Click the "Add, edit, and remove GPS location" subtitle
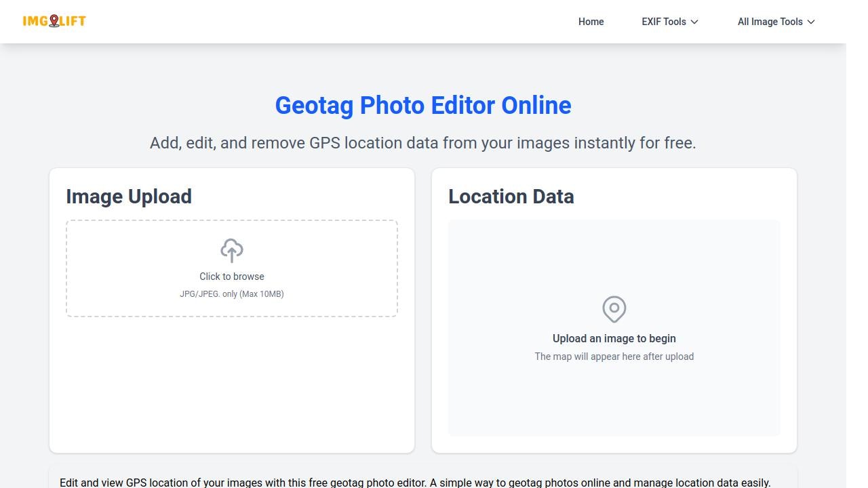This screenshot has width=868, height=488. pyautogui.click(x=423, y=143)
